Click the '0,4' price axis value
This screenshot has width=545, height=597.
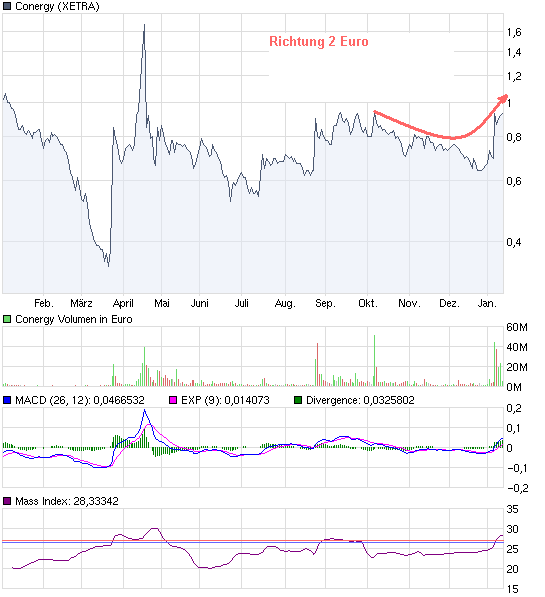tap(514, 242)
